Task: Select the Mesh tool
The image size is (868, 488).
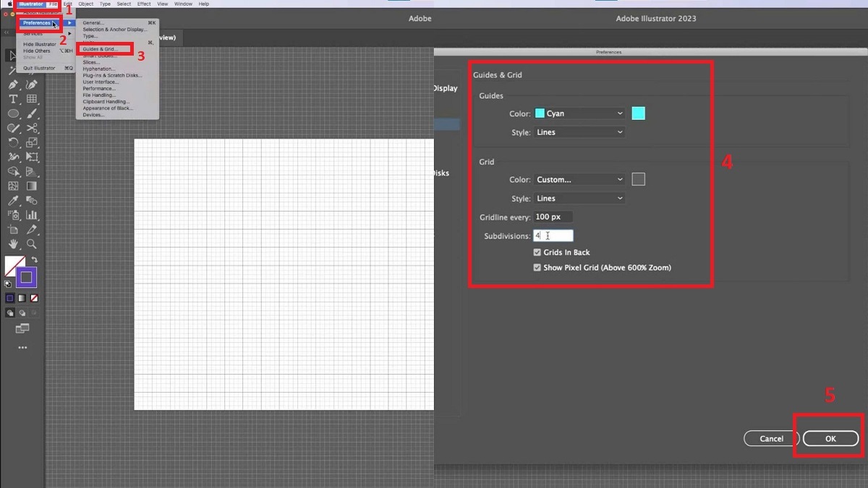Action: click(x=14, y=186)
